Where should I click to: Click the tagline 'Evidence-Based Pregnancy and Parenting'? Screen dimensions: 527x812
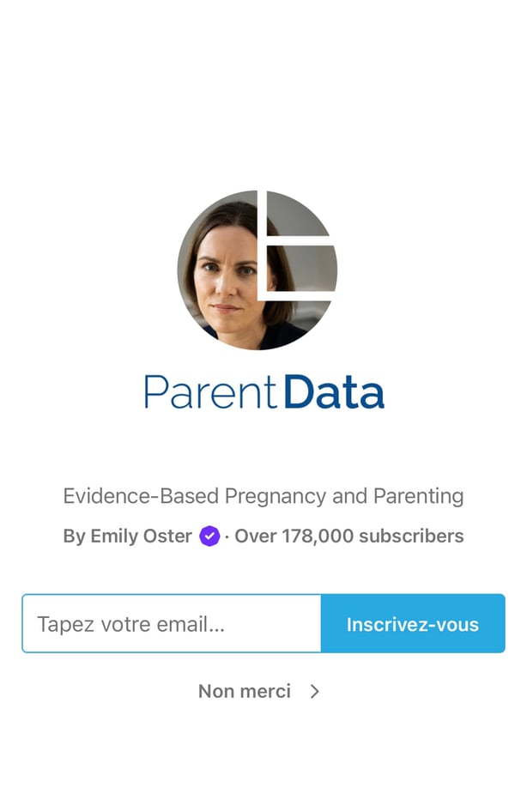tap(263, 496)
